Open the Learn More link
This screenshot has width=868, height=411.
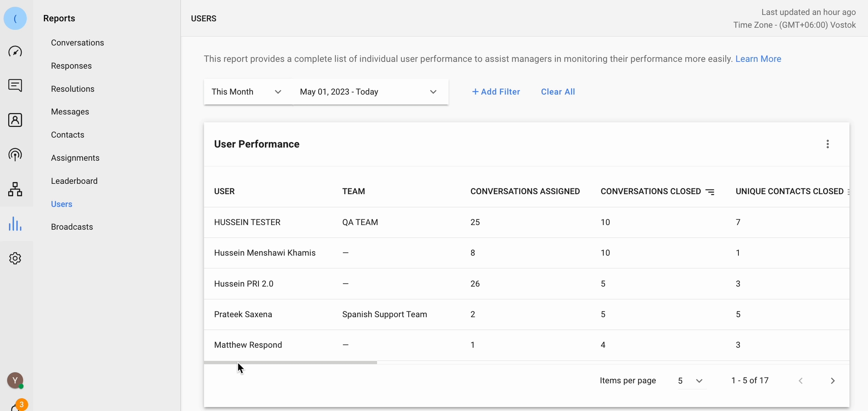click(758, 59)
